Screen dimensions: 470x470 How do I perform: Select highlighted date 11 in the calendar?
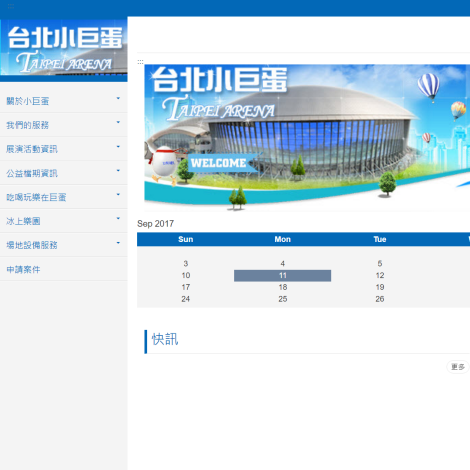(x=282, y=276)
